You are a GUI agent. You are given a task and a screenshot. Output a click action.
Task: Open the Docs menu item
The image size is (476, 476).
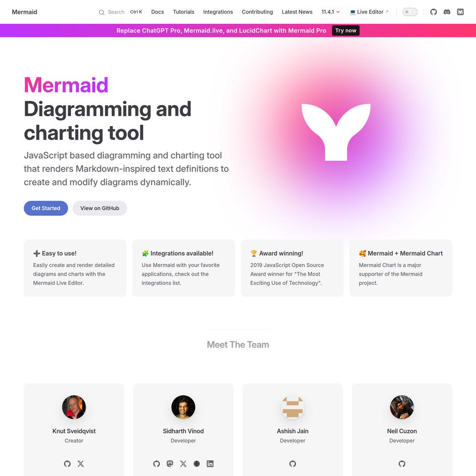[158, 12]
